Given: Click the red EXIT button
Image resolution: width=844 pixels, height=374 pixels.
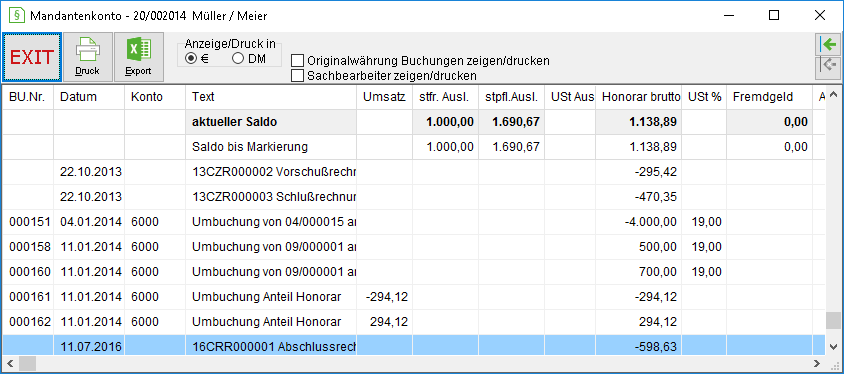Looking at the screenshot, I should pyautogui.click(x=32, y=57).
